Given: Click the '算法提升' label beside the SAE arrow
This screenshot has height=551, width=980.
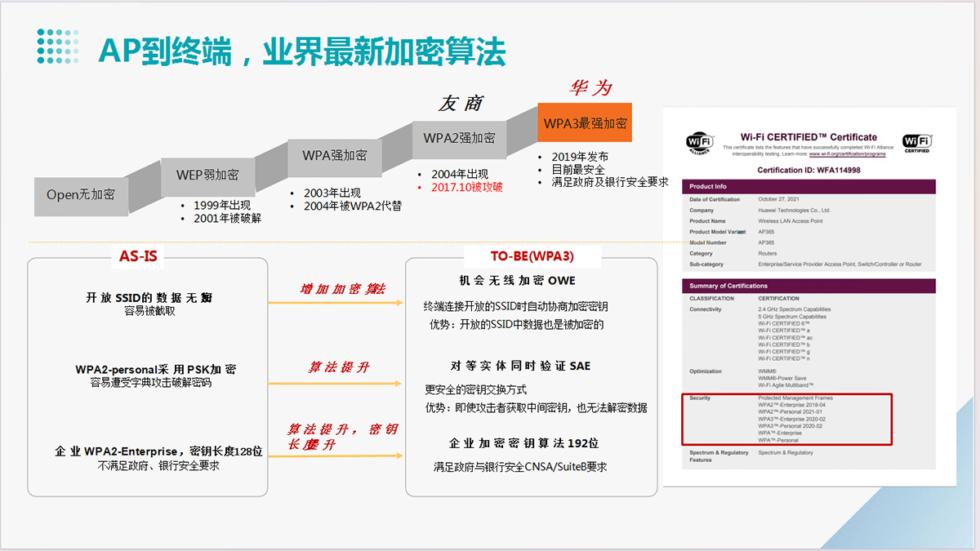Looking at the screenshot, I should [339, 367].
